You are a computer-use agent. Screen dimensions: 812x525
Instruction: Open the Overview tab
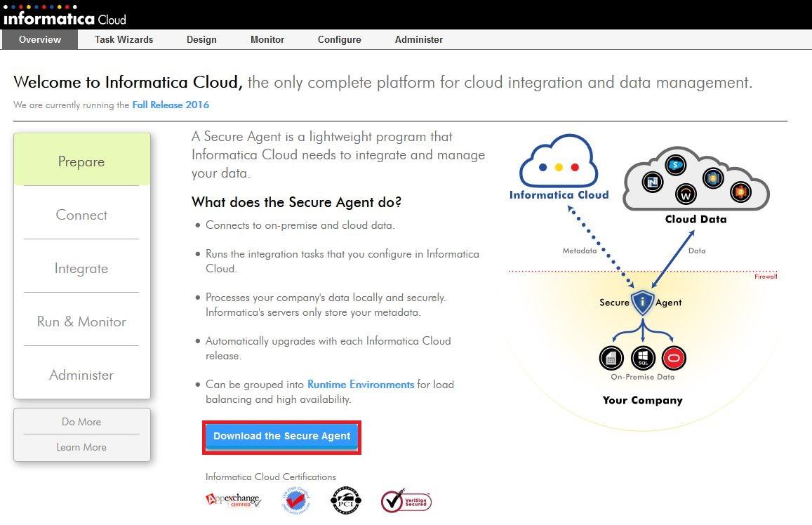click(x=40, y=39)
